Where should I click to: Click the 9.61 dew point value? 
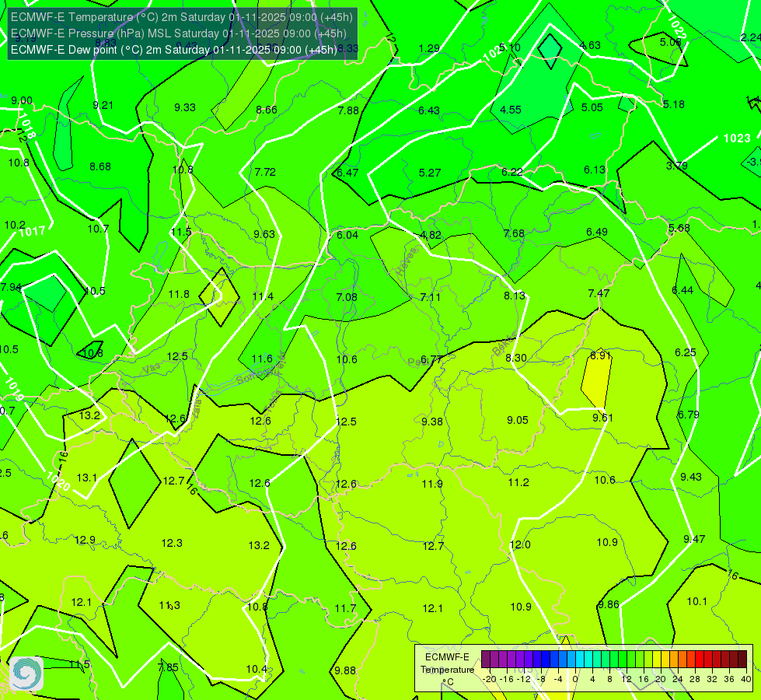(x=602, y=418)
